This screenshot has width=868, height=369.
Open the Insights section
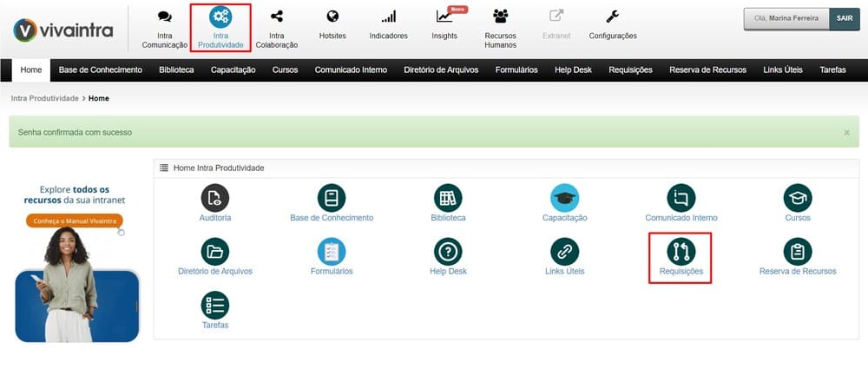coord(444,26)
